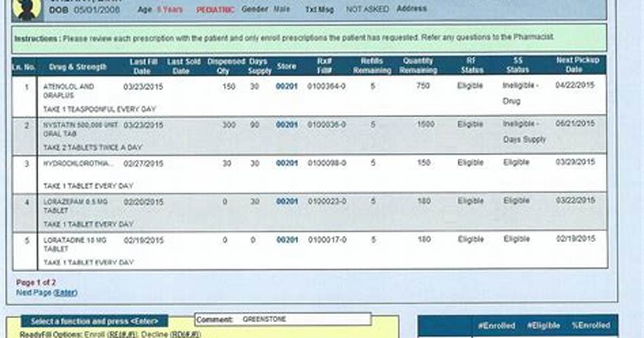
Task: Select LORAZEPAM 0.5 MG TABLET entry
Action: (75, 206)
